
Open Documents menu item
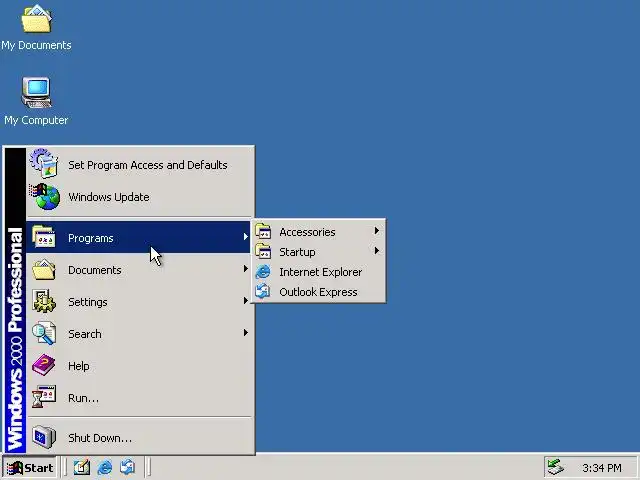pos(139,269)
